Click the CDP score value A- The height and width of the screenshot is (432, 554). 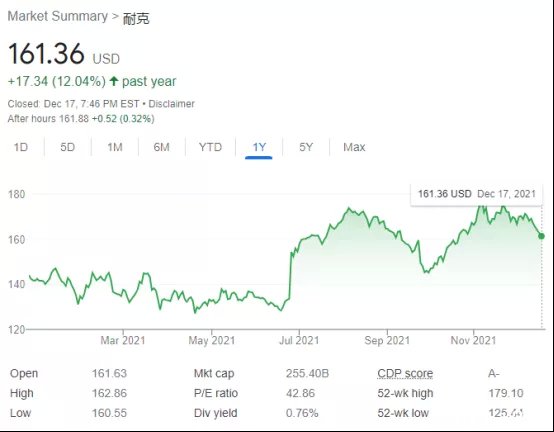click(x=494, y=373)
